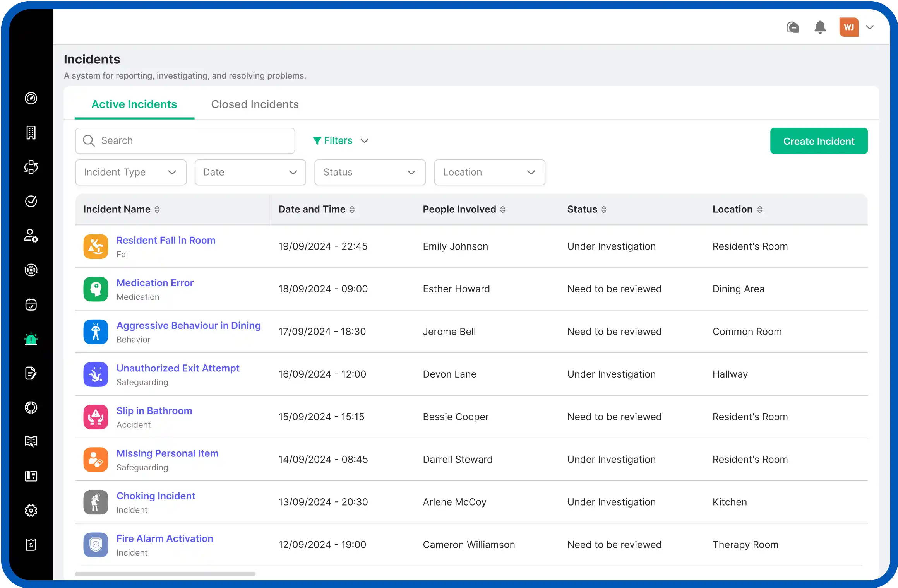Viewport: 898px width, 588px height.
Task: Open the panel layout board sidebar icon
Action: click(x=31, y=476)
